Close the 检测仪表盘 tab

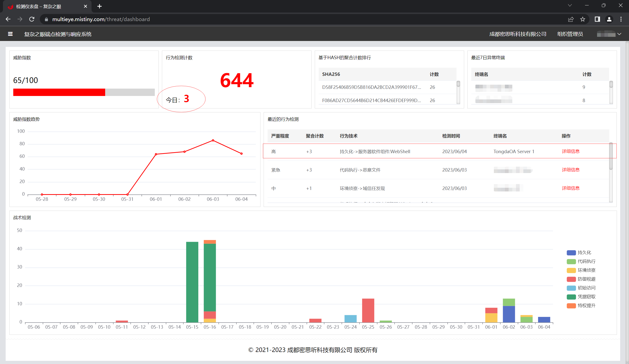[x=86, y=6]
